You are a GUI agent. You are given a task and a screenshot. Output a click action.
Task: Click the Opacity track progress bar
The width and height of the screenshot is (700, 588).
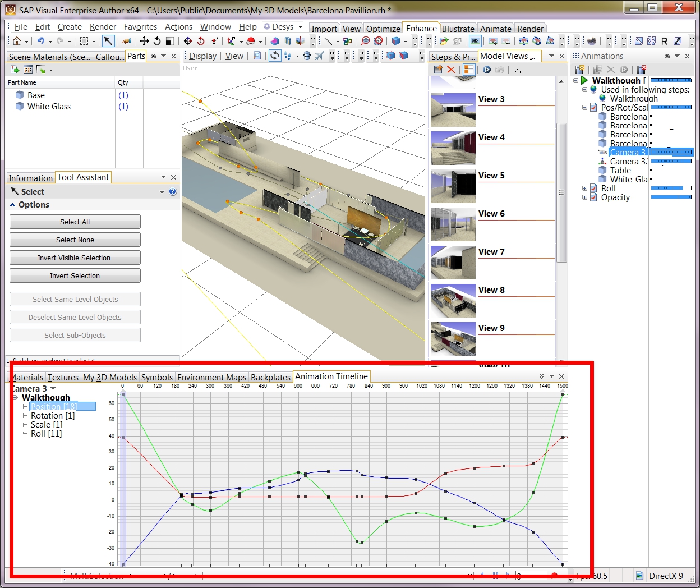[671, 197]
